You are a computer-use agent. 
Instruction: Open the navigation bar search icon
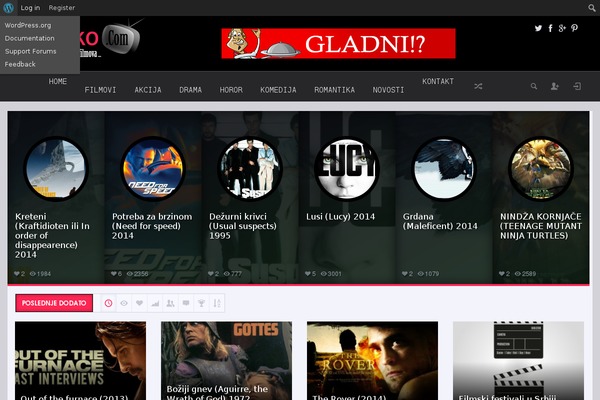pos(534,87)
